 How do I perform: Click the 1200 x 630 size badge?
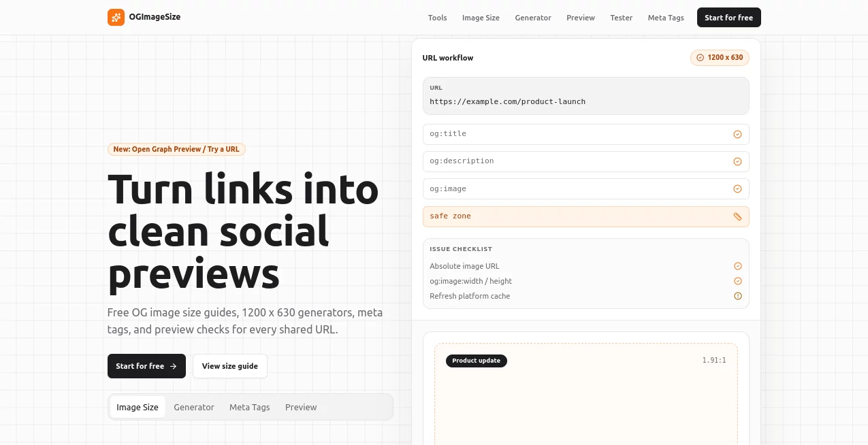720,58
